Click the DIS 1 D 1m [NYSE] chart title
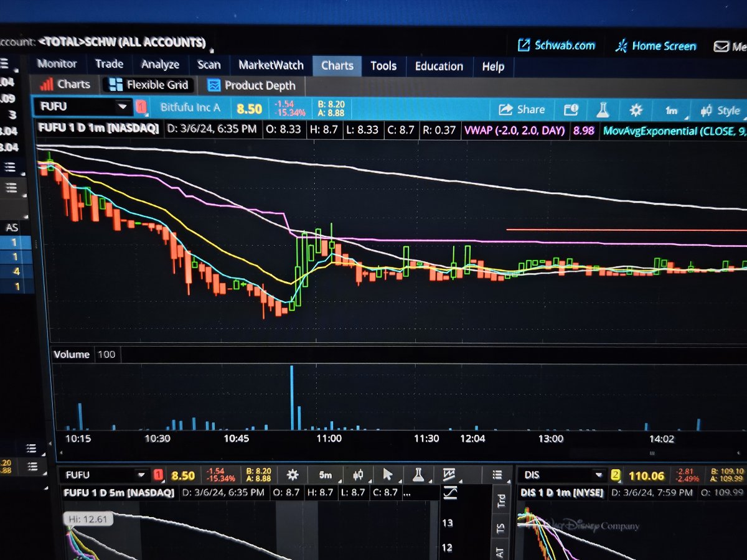Image resolution: width=747 pixels, height=560 pixels. [x=561, y=492]
